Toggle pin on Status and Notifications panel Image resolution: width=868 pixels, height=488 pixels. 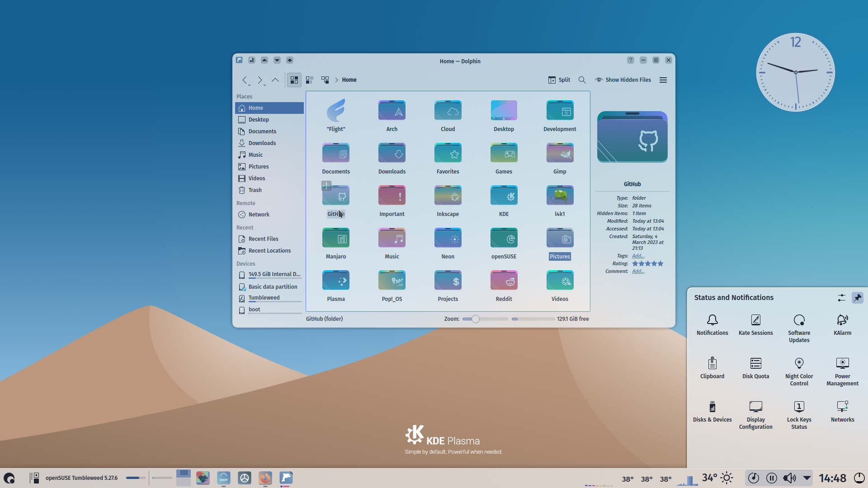pyautogui.click(x=858, y=298)
